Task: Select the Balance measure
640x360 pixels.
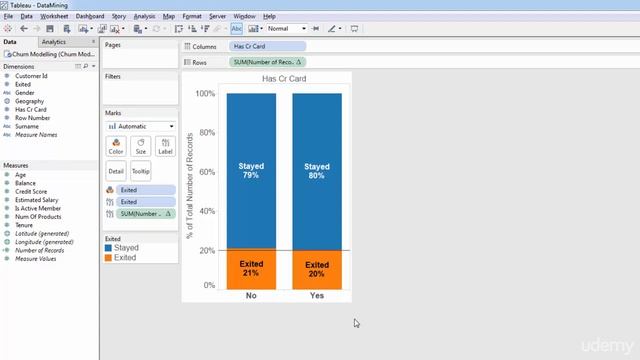Action: 25,183
